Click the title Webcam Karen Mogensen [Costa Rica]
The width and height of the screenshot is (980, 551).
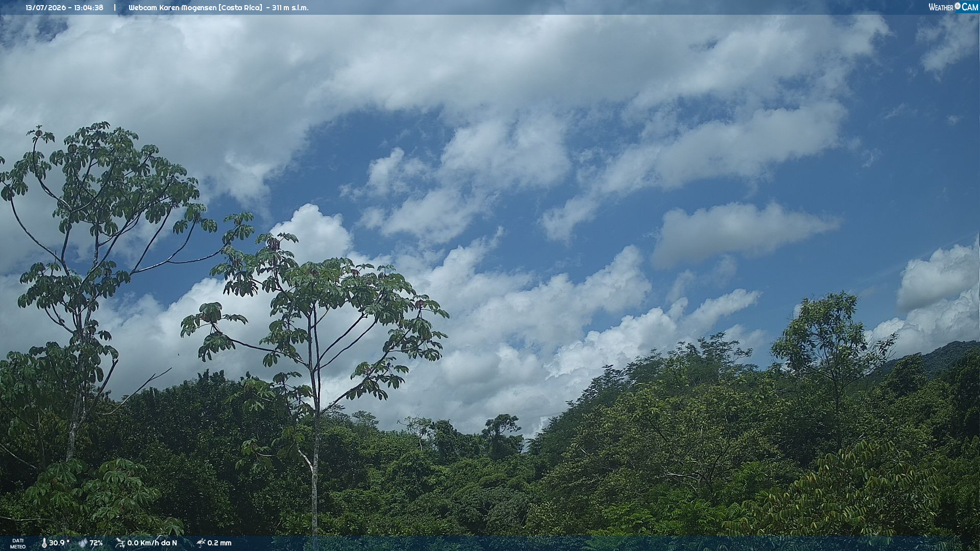[x=195, y=8]
